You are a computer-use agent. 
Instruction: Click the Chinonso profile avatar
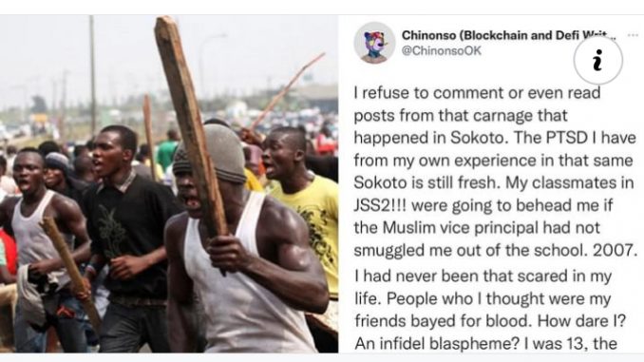(374, 43)
